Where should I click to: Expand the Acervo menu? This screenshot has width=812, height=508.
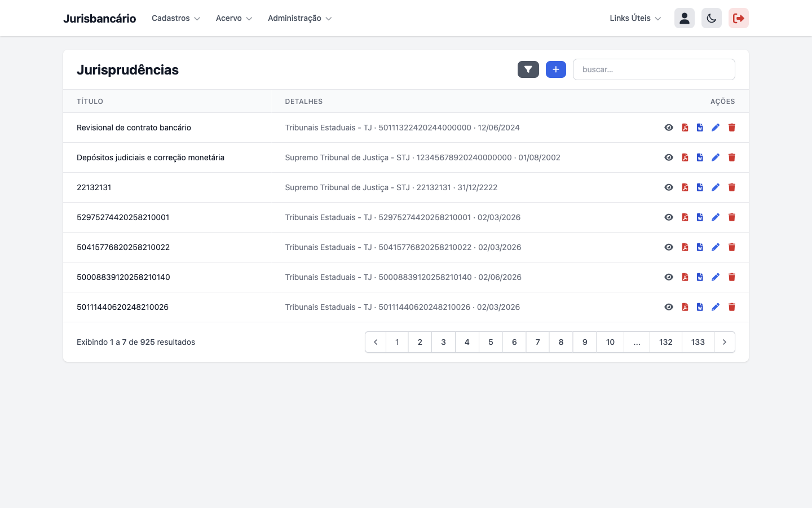pos(234,18)
